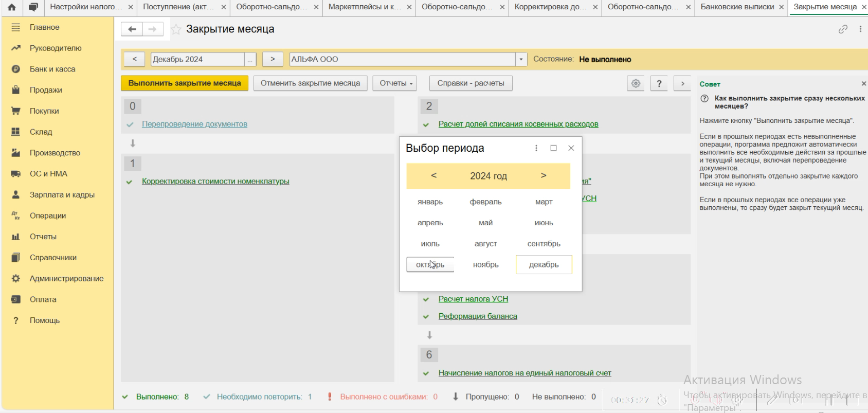Copy page link with chain icon
Screen dimensions: 868x413
click(843, 29)
